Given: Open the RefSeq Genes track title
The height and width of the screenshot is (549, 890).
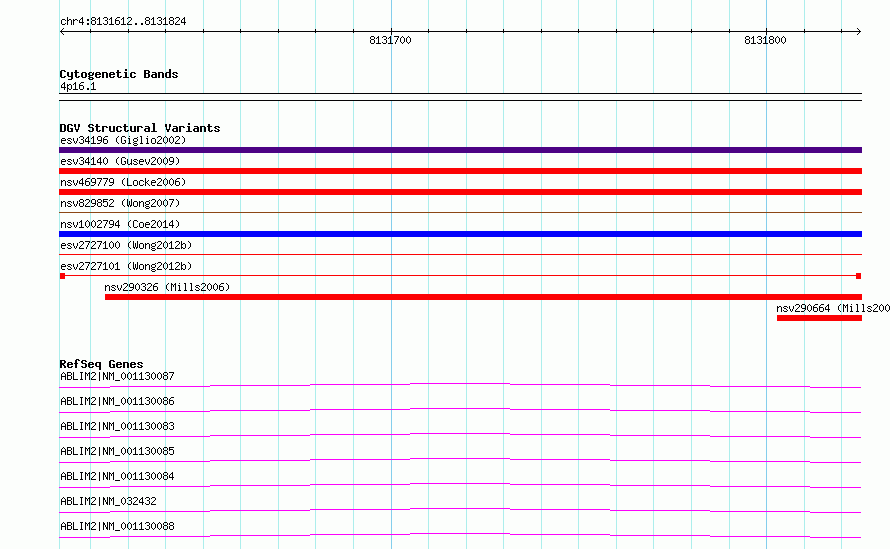Looking at the screenshot, I should (101, 364).
